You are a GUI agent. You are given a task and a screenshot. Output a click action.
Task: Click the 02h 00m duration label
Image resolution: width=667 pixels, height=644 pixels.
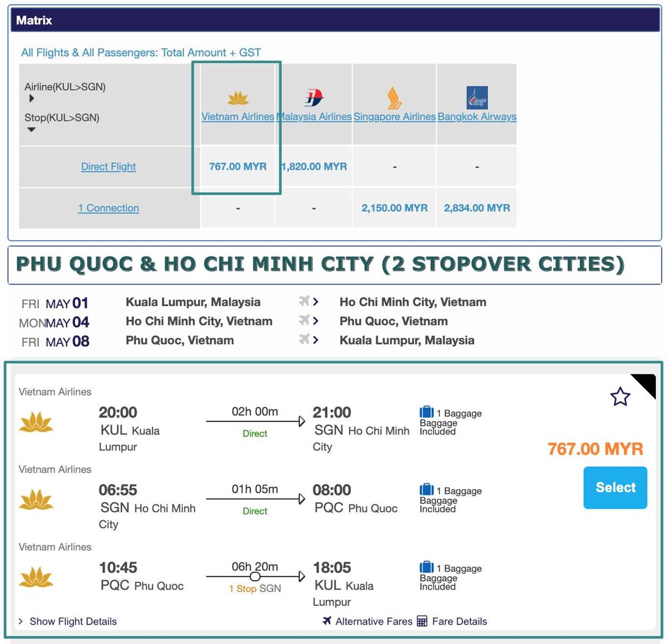click(x=255, y=412)
